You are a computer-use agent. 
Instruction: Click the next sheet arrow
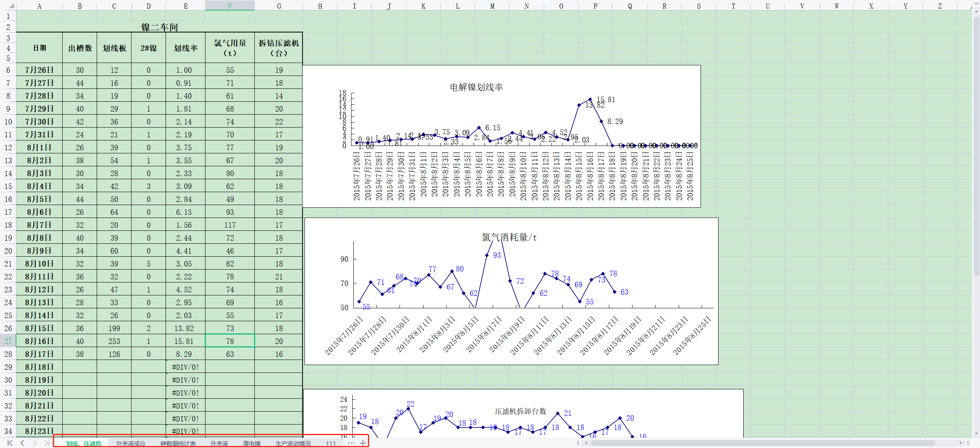point(35,443)
